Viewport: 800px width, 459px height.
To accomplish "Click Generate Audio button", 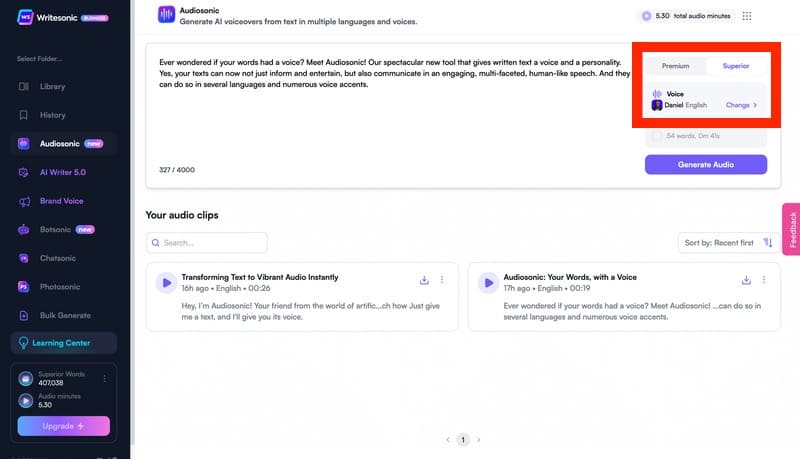I will 706,164.
